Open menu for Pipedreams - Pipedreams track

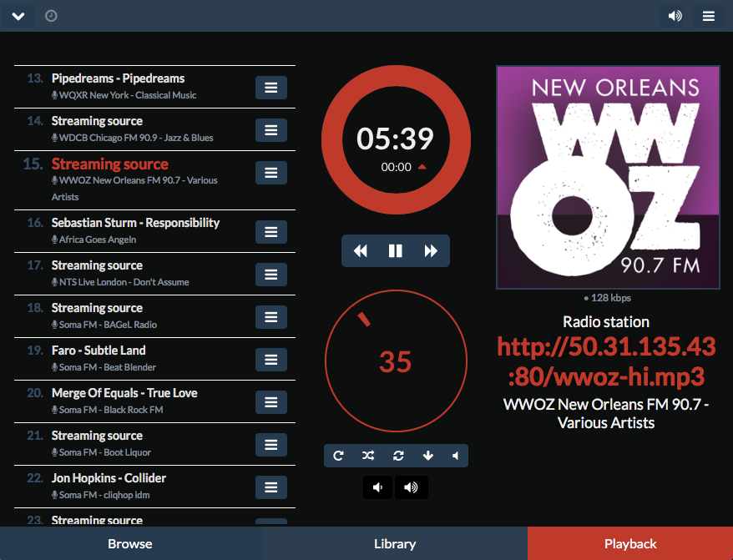point(271,88)
